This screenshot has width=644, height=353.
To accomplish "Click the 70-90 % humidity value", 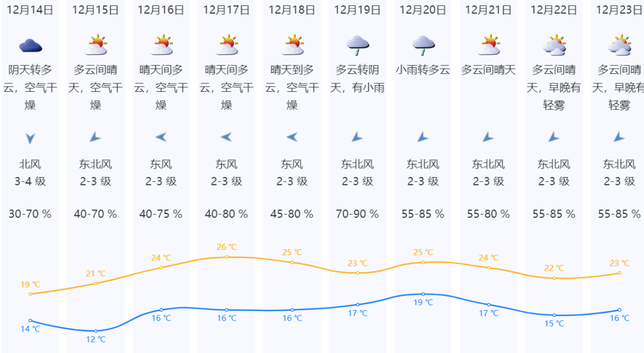I will tap(358, 213).
